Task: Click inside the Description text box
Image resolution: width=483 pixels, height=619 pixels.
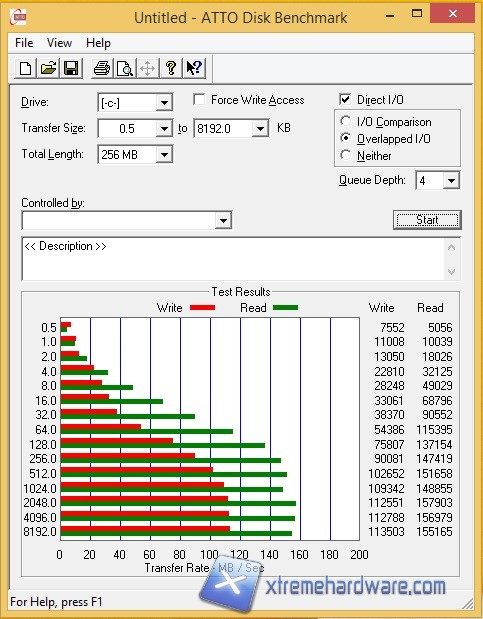Action: click(234, 259)
